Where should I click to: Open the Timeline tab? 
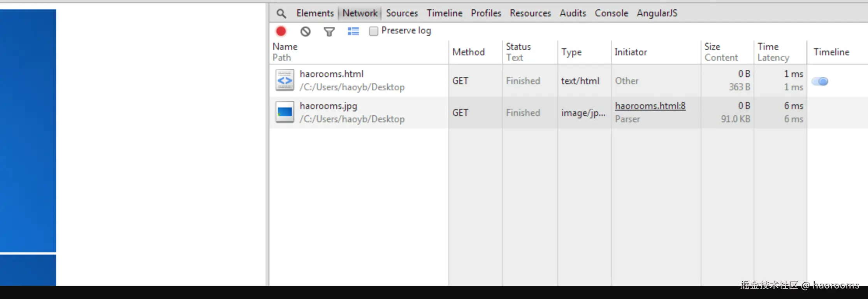pyautogui.click(x=445, y=13)
